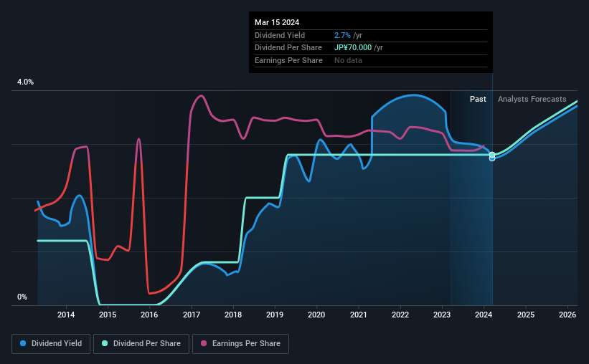Click the 4.0% y-axis label
Screen dimensions: 589x364
[x=25, y=82]
